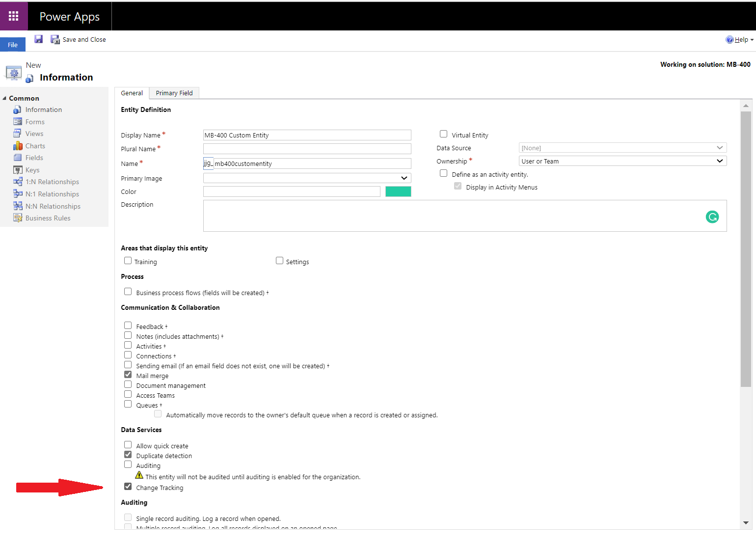The height and width of the screenshot is (545, 756).
Task: Switch to the Primary Field tab
Action: (174, 93)
